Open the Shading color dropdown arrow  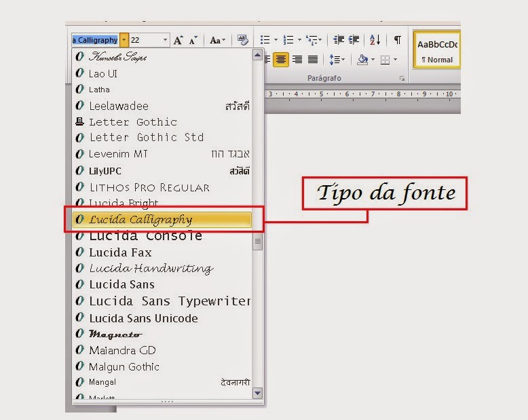tap(373, 60)
